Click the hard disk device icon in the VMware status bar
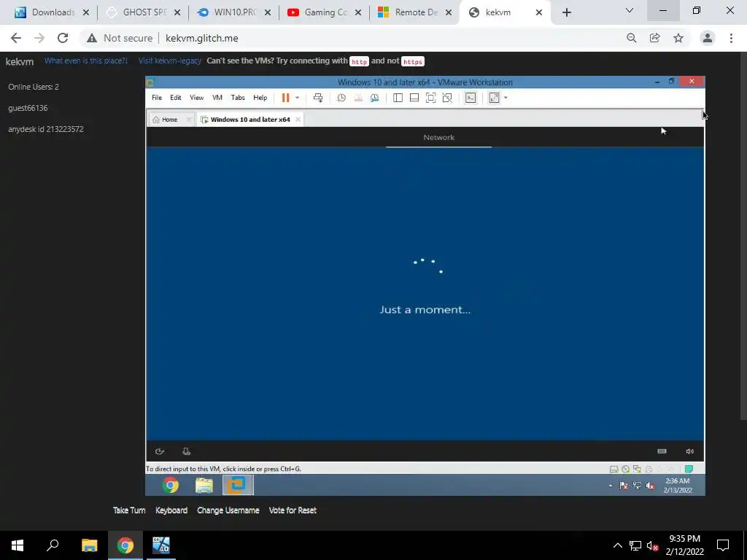Viewport: 747px width, 560px height. point(614,470)
